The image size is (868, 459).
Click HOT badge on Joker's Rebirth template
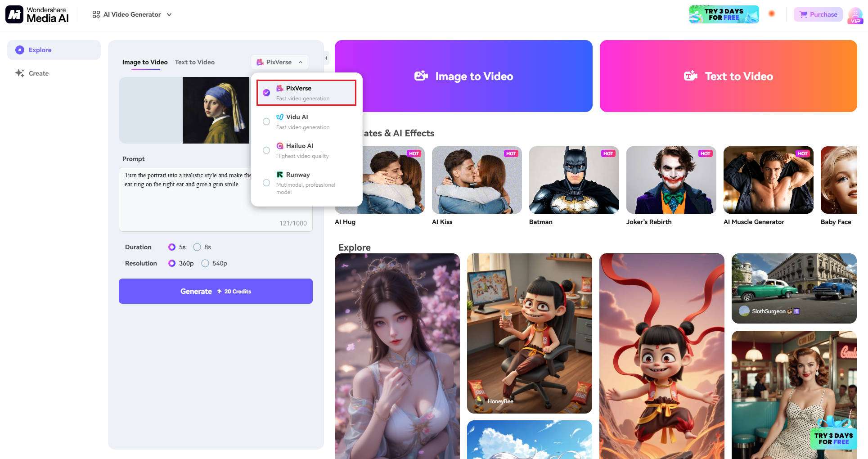pos(706,153)
